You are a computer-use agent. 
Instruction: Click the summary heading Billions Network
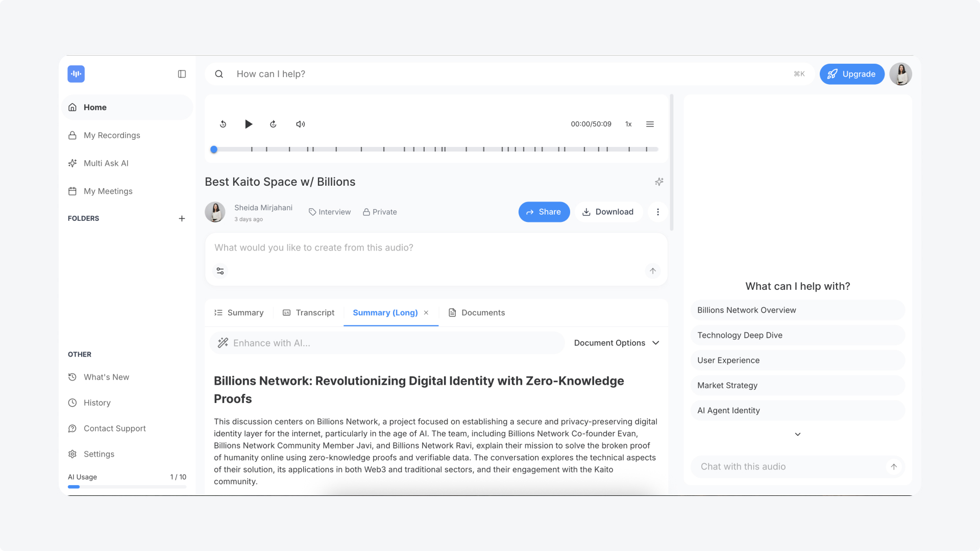point(419,390)
